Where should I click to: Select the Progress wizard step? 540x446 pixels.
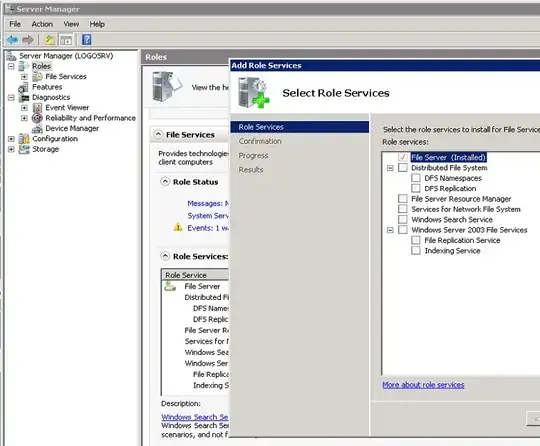(253, 156)
